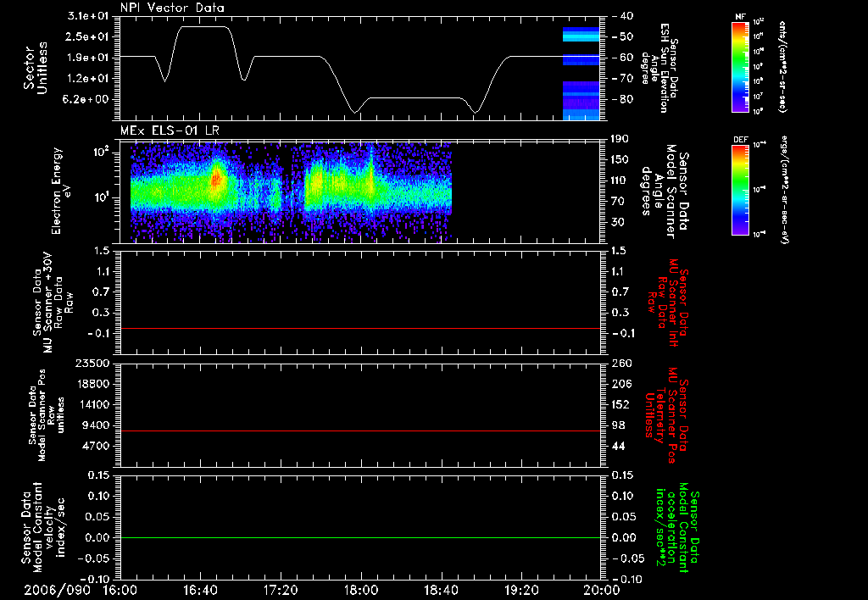Click the 3.1e+01 Sector tick value
The height and width of the screenshot is (600, 868).
pos(88,16)
